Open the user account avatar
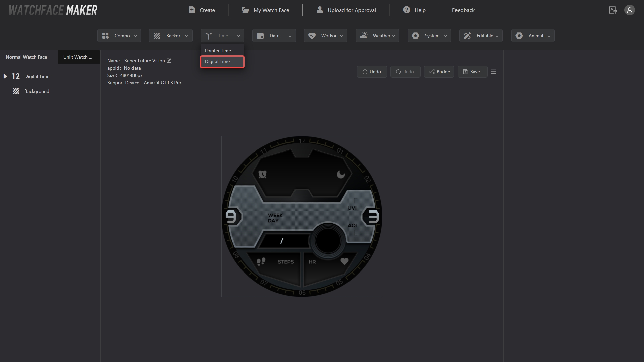This screenshot has height=362, width=644. tap(629, 10)
